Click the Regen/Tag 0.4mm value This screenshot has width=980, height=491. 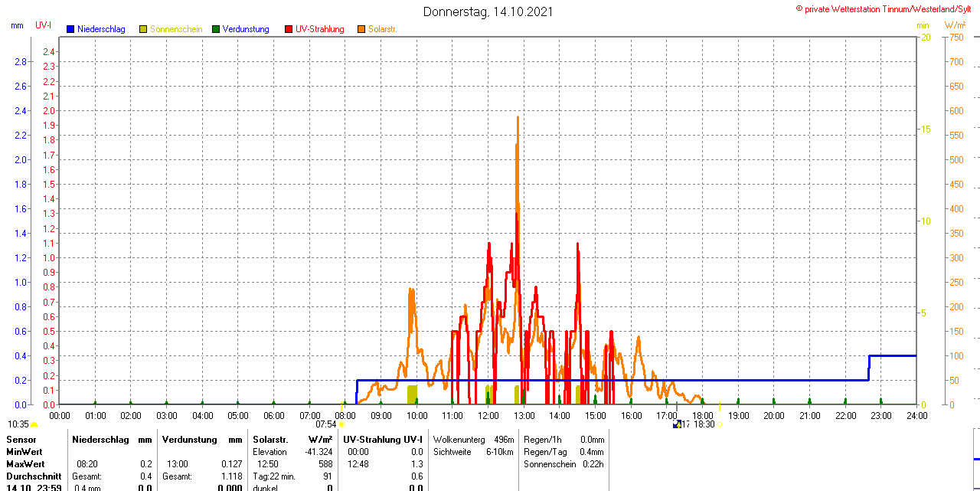pyautogui.click(x=563, y=452)
